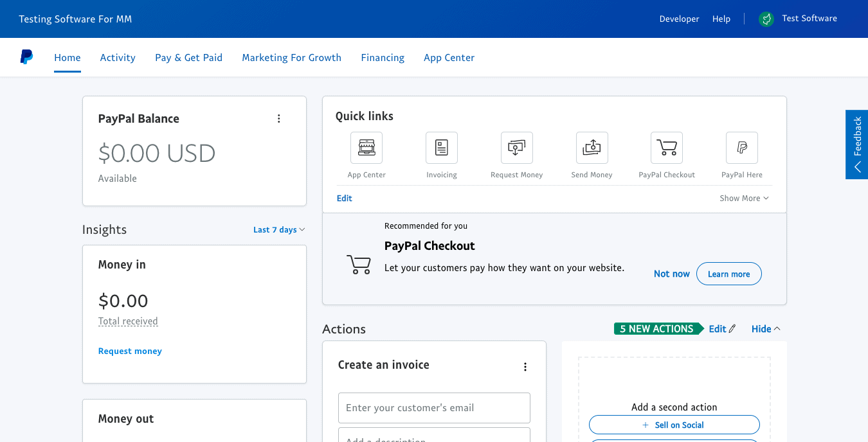Image resolution: width=868 pixels, height=442 pixels.
Task: Open the PayPal Balance options menu
Action: tap(279, 118)
